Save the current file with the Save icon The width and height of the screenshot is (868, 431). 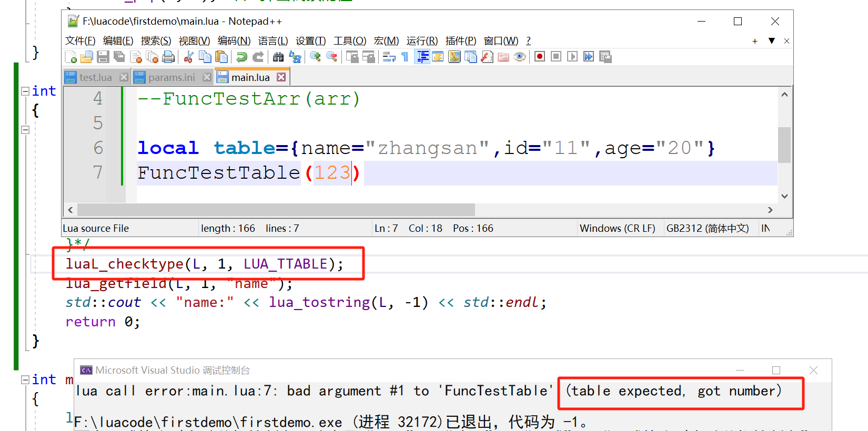103,57
